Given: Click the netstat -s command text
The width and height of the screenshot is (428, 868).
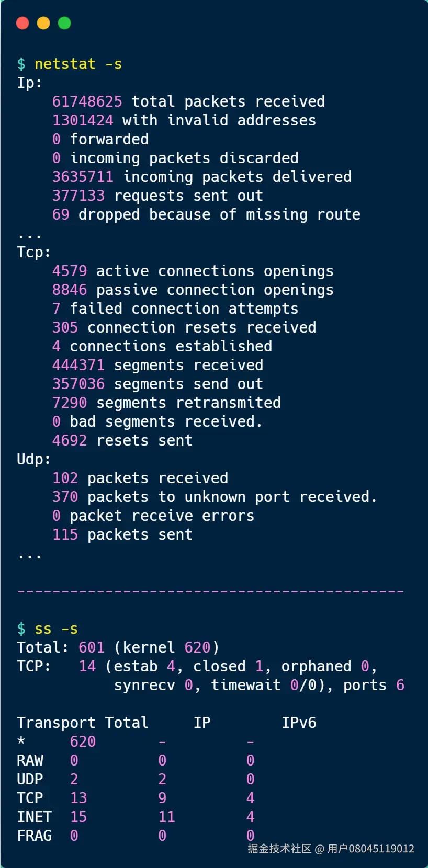Looking at the screenshot, I should point(78,64).
